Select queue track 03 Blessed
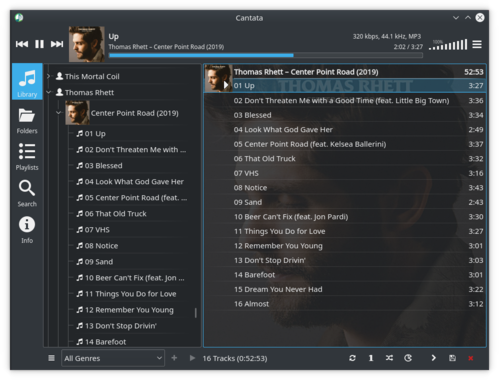This screenshot has height=380, width=499. [x=345, y=115]
